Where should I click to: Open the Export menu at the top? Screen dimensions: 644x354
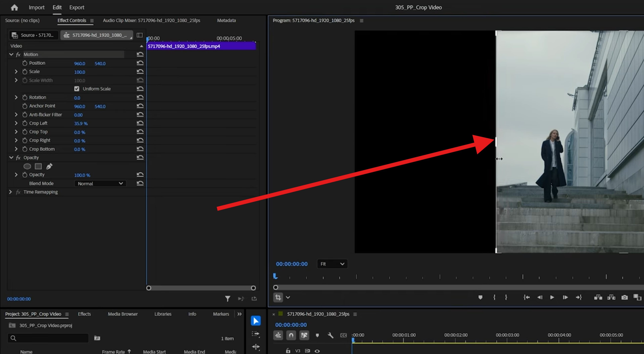pyautogui.click(x=77, y=7)
